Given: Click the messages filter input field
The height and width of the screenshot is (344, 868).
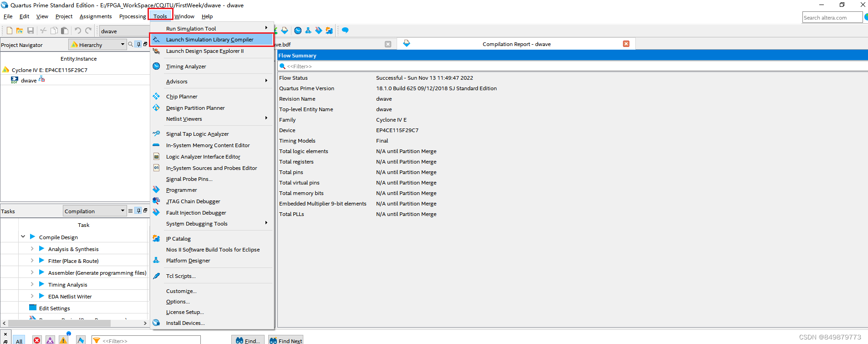Looking at the screenshot, I should coord(146,340).
